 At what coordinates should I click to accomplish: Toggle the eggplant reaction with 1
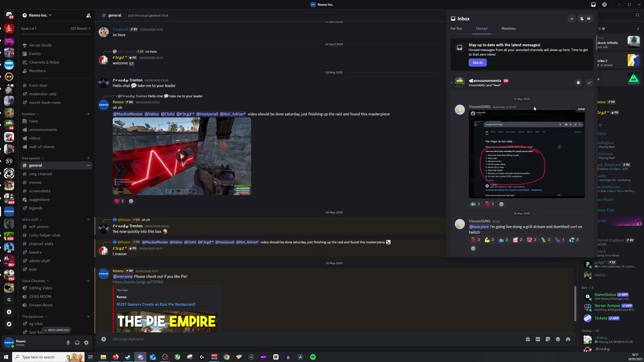[559, 240]
